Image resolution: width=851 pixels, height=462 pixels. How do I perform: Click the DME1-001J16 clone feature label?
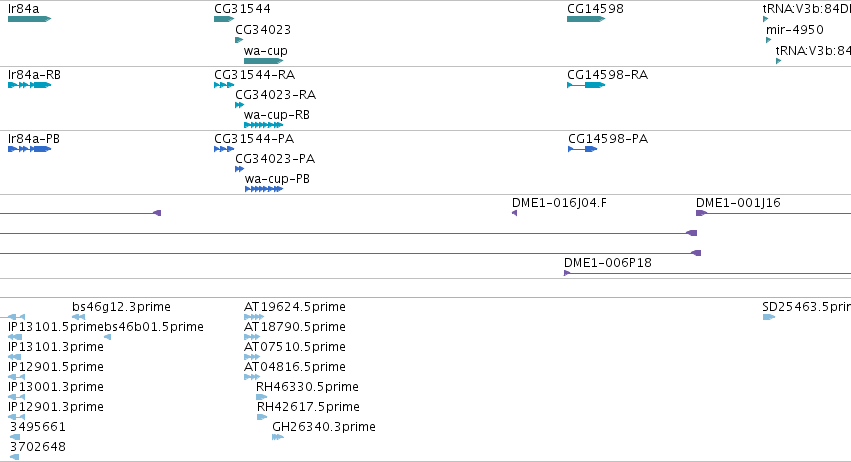pyautogui.click(x=738, y=202)
